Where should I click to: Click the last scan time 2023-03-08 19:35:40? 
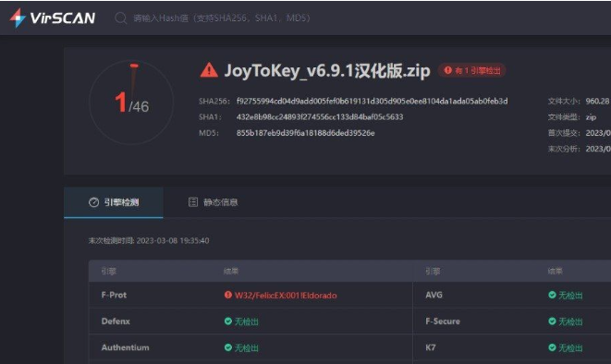coord(173,240)
